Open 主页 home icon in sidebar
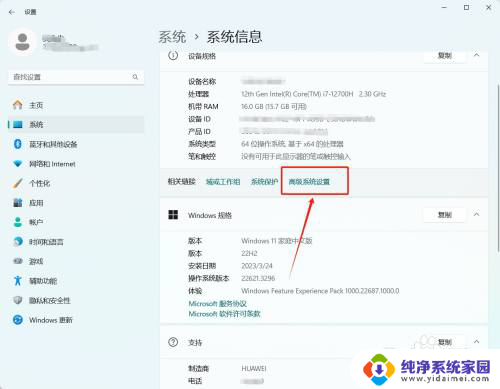 18,105
